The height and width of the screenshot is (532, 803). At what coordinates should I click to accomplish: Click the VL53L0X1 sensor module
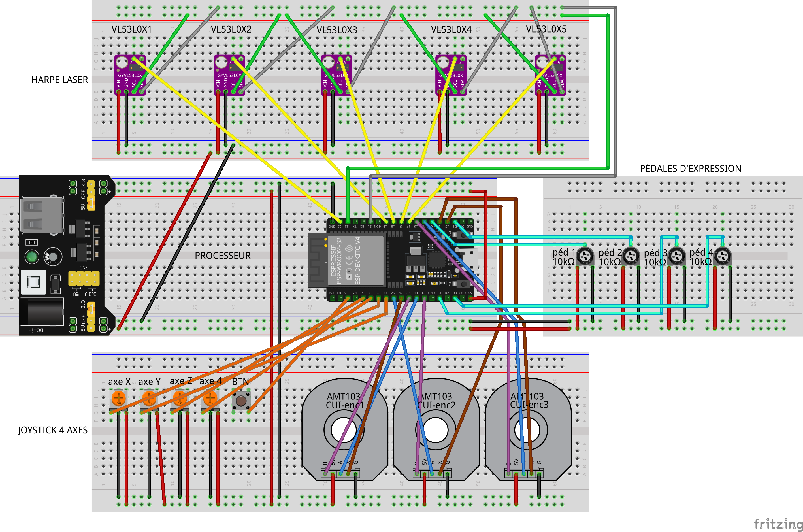click(x=130, y=75)
